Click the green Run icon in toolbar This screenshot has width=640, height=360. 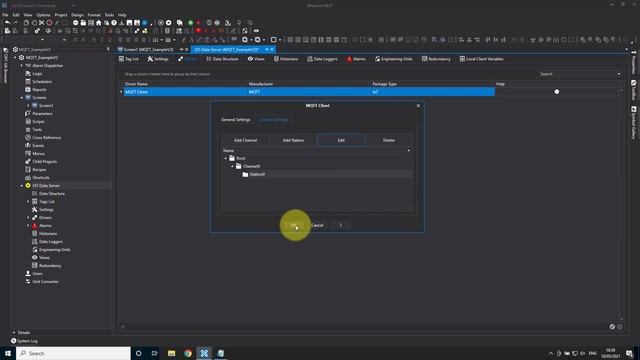coord(191,23)
